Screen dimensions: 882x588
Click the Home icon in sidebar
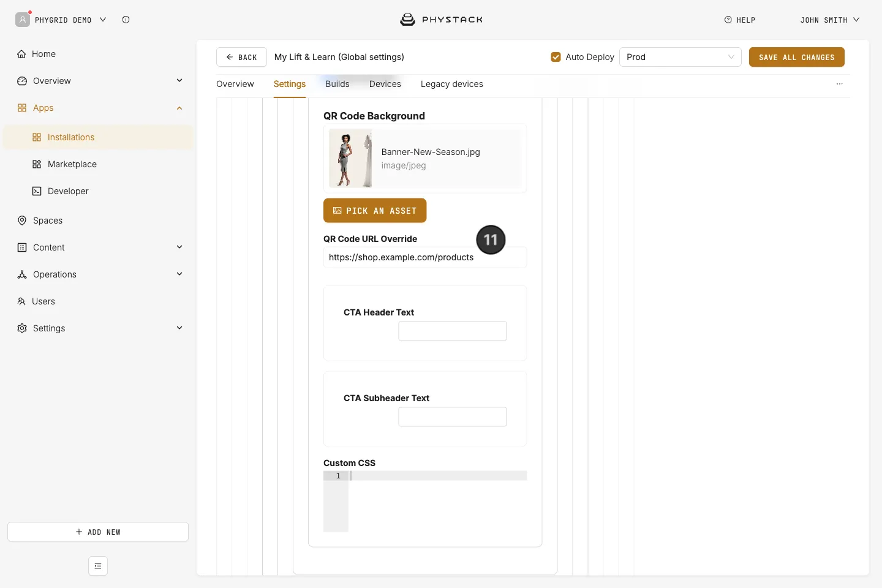(x=21, y=54)
